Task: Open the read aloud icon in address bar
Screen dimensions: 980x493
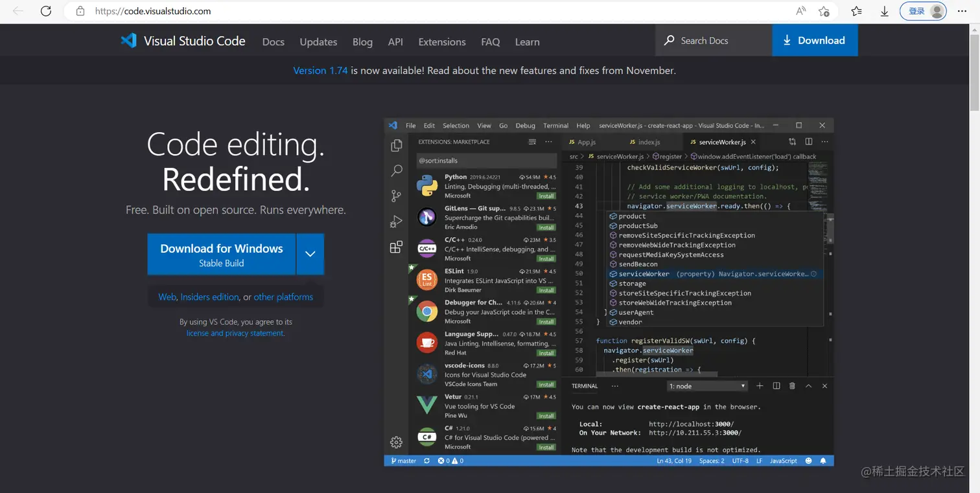Action: coord(801,11)
